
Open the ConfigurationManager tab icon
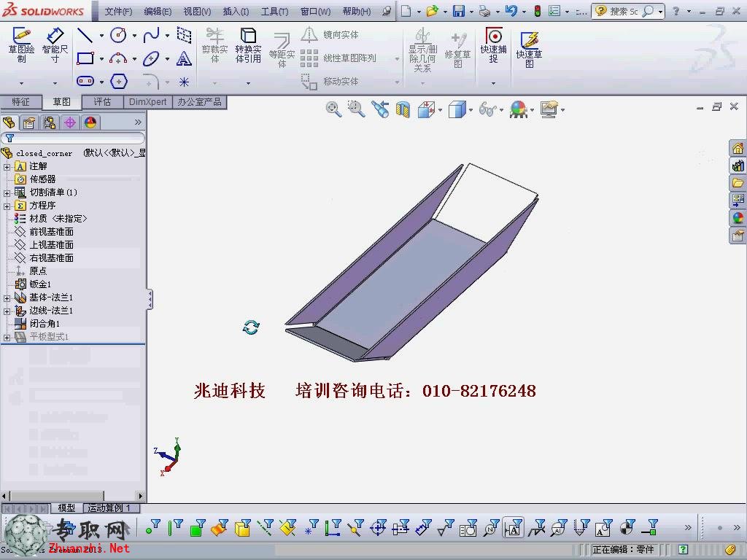coord(49,122)
